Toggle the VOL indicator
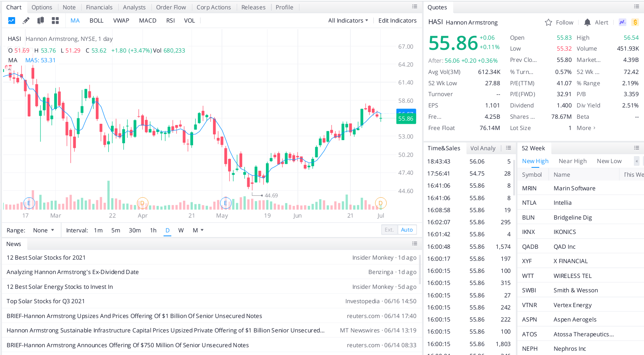This screenshot has width=644, height=355. 190,21
